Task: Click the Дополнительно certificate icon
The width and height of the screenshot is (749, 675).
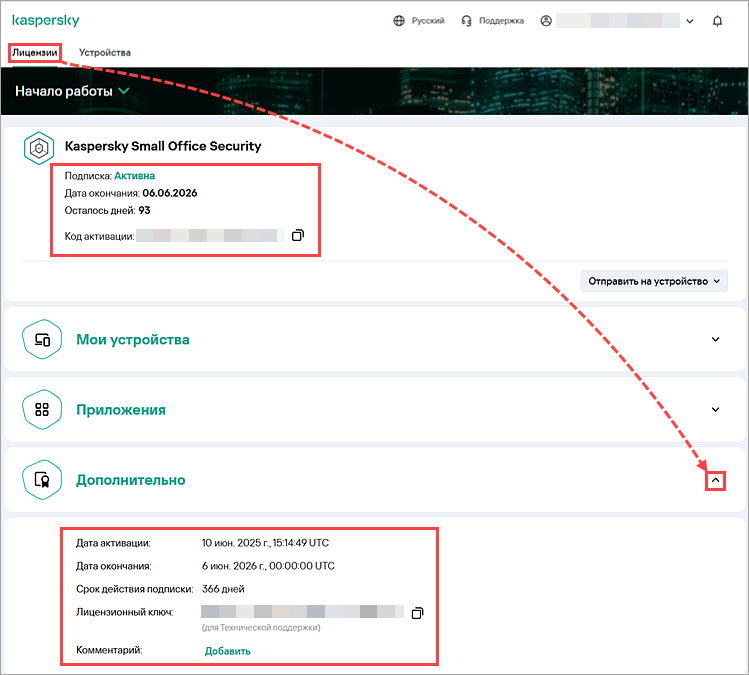Action: (42, 480)
